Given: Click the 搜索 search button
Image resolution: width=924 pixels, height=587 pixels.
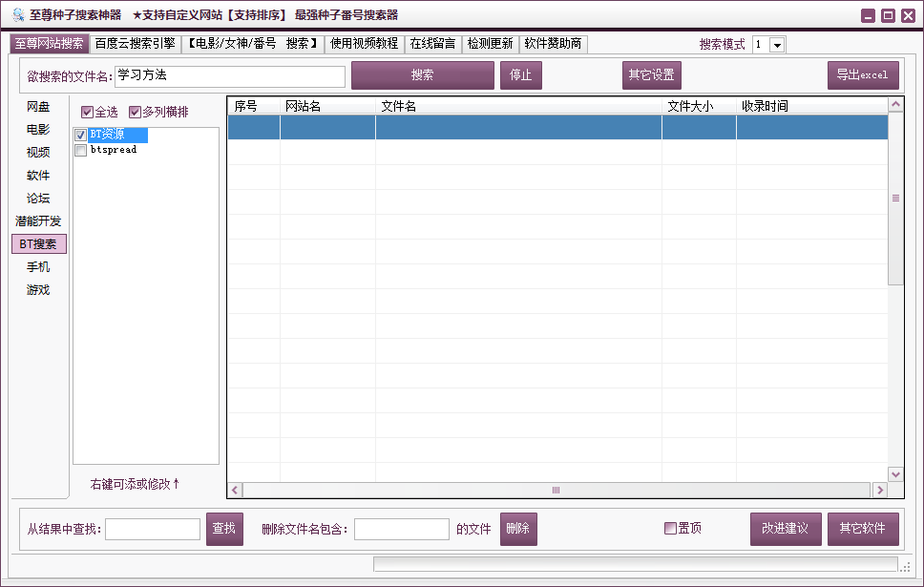Looking at the screenshot, I should point(423,74).
